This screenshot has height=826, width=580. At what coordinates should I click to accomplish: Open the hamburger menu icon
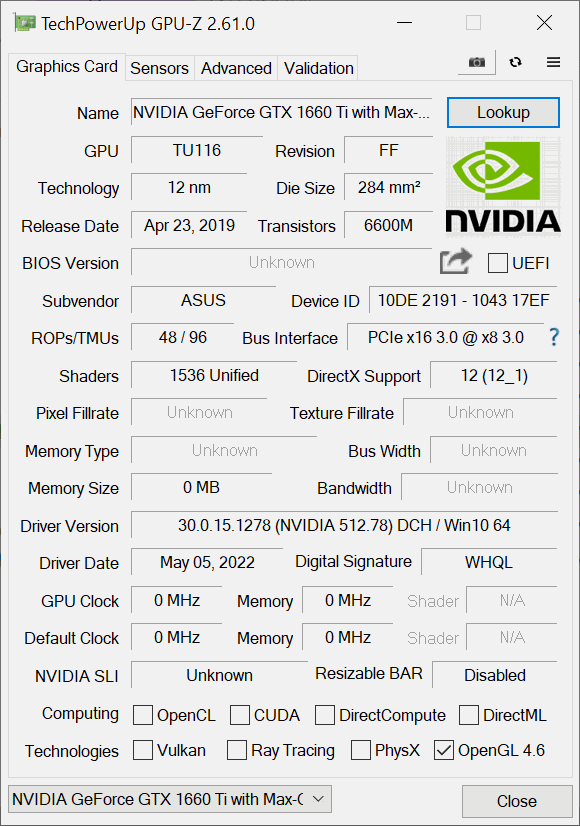[x=553, y=62]
